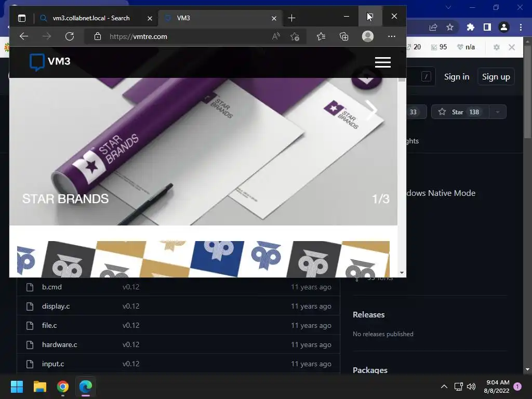Open network status tray icon
The width and height of the screenshot is (532, 399).
(458, 387)
